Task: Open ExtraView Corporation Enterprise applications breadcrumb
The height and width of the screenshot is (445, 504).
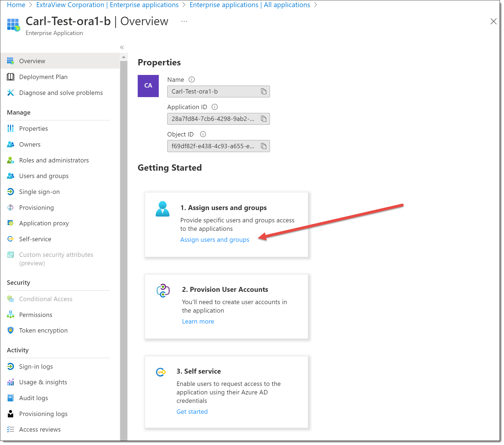Action: pyautogui.click(x=107, y=5)
